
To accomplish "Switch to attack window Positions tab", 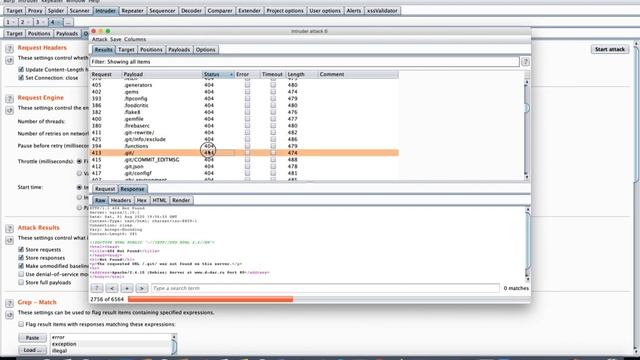I will (151, 50).
